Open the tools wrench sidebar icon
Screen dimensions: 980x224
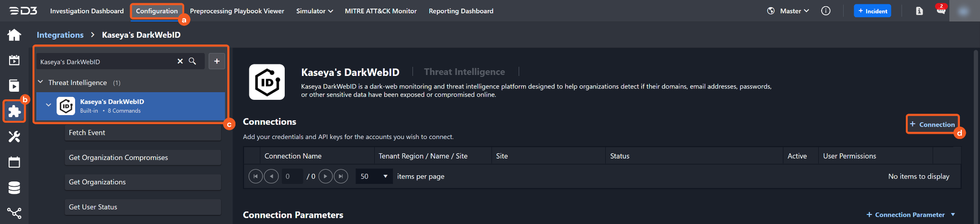click(14, 137)
